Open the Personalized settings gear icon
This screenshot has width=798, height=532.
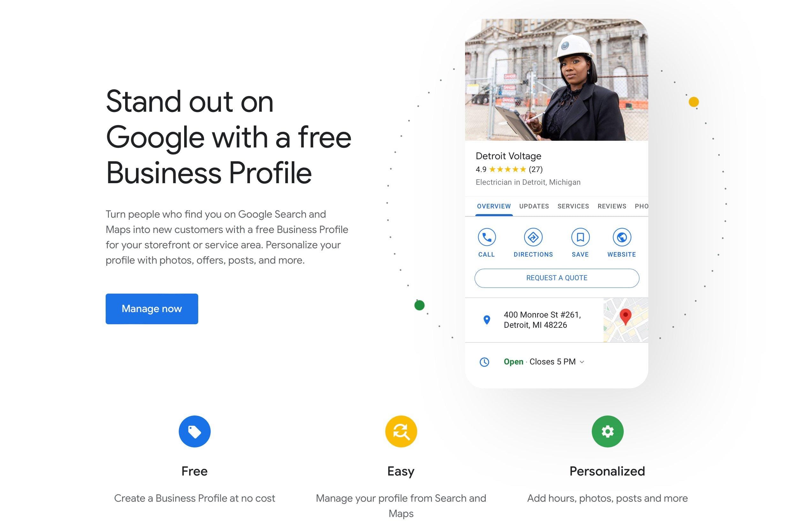click(x=607, y=432)
